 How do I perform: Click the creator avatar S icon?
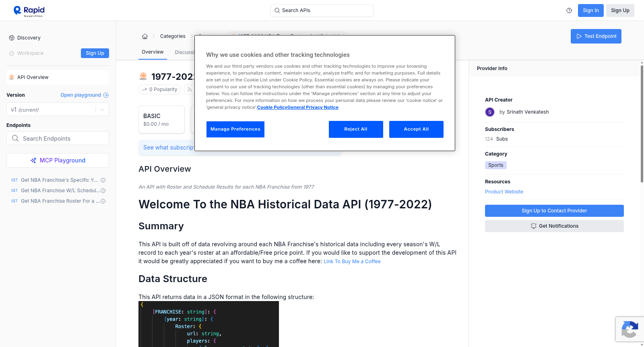pos(490,112)
